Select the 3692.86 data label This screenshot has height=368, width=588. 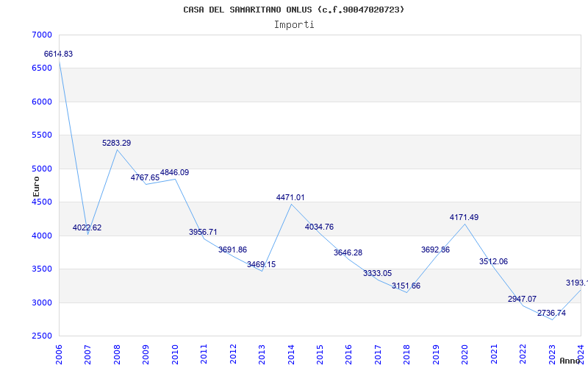tap(435, 250)
